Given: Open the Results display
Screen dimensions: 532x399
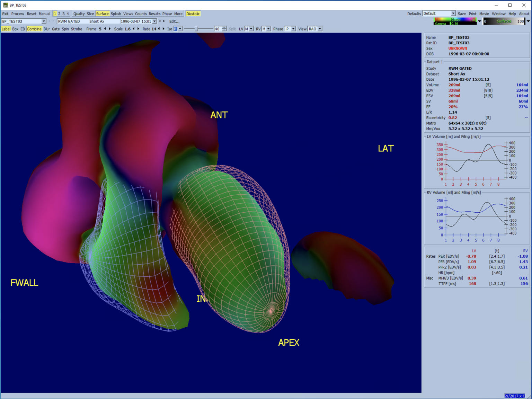Looking at the screenshot, I should point(154,14).
